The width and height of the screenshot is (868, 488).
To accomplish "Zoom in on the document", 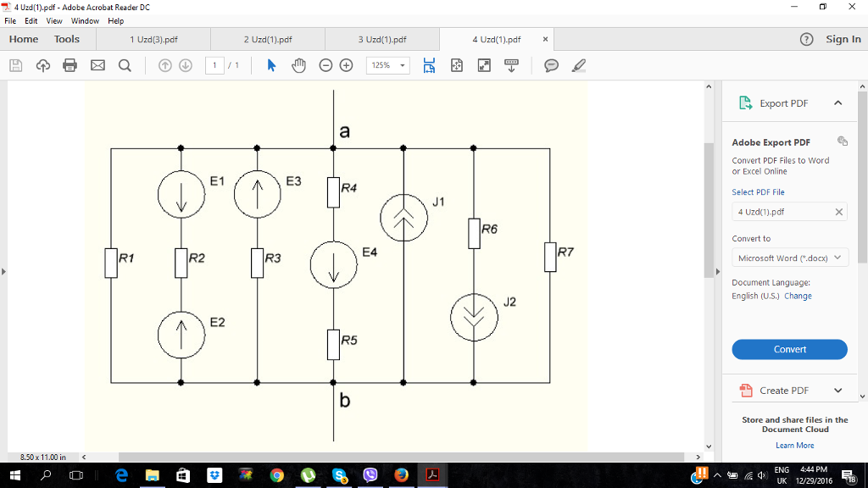I will click(x=346, y=64).
